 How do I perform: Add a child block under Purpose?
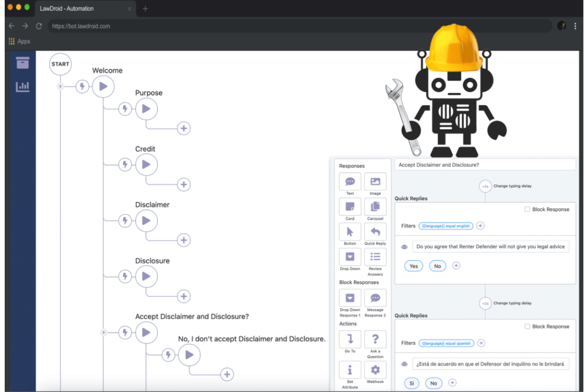pyautogui.click(x=184, y=128)
